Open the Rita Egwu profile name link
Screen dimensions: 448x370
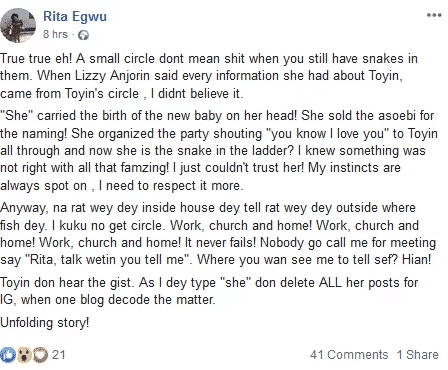[75, 16]
